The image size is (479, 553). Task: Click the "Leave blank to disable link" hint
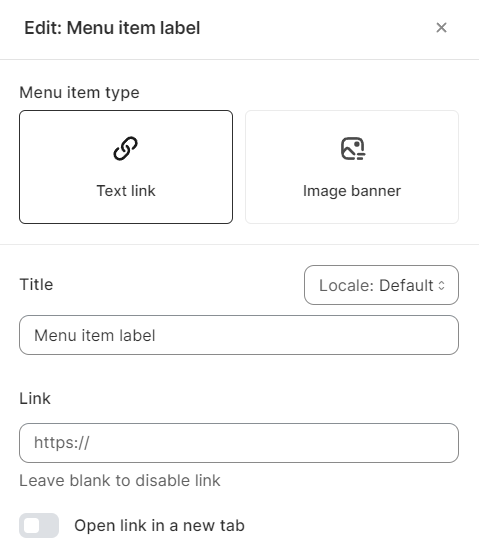[x=120, y=481]
